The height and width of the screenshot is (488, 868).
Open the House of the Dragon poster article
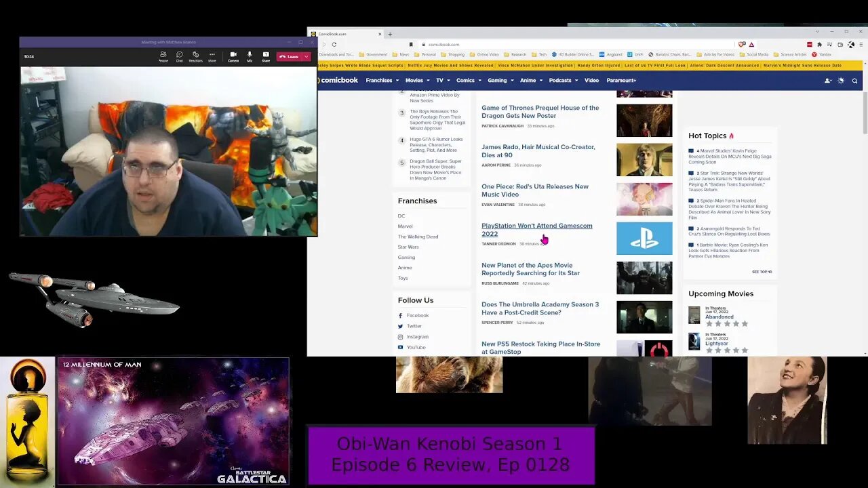pos(540,112)
